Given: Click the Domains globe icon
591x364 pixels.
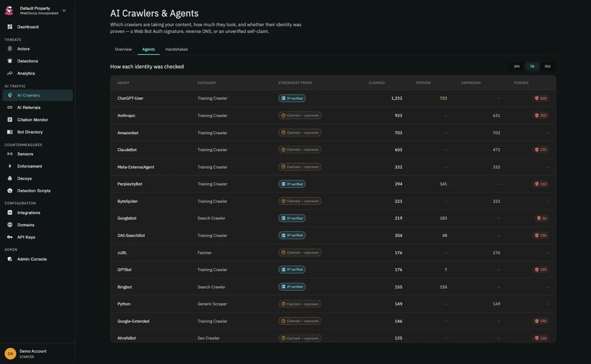Looking at the screenshot, I should (x=10, y=225).
